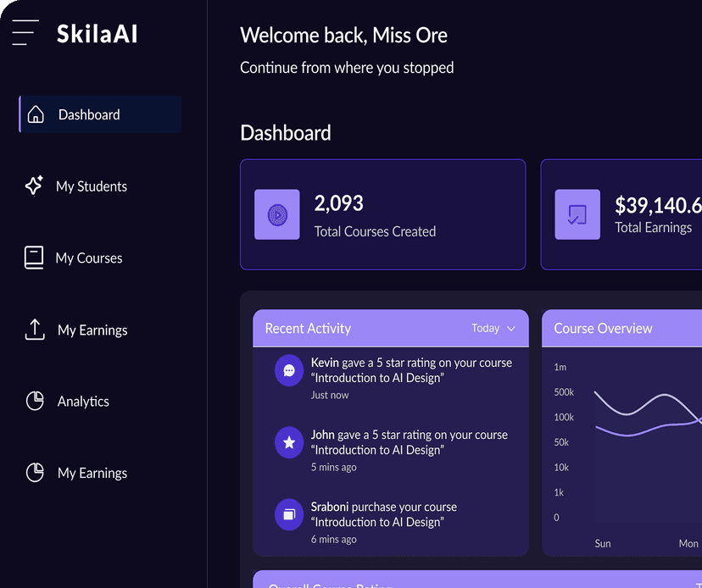702x588 pixels.
Task: Navigate to My Students in the sidebar
Action: click(93, 186)
